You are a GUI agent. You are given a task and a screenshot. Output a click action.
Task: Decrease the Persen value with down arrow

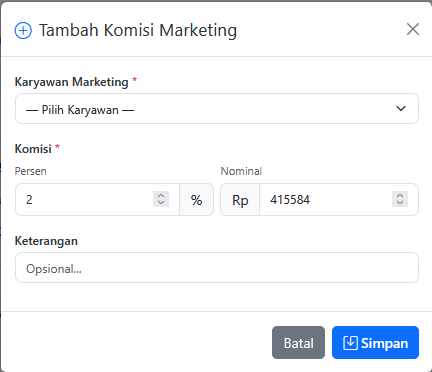pos(161,203)
